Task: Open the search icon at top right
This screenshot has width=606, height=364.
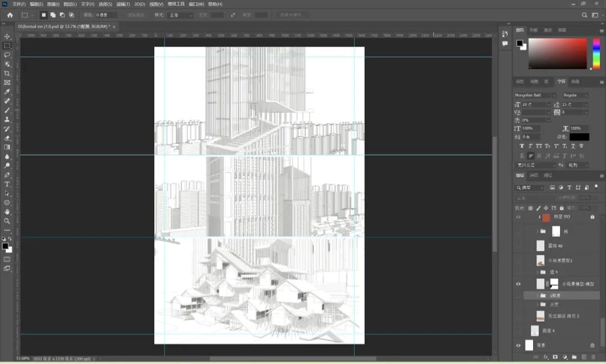Action: pyautogui.click(x=584, y=15)
